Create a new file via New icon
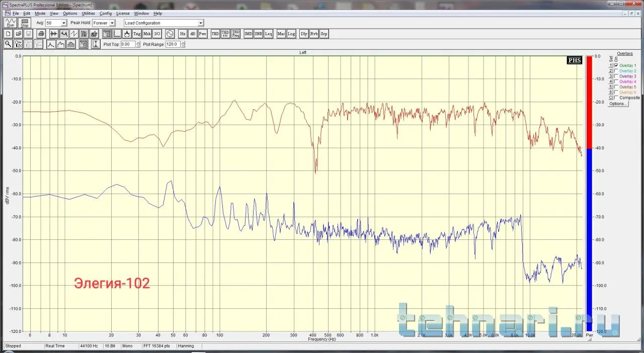The height and width of the screenshot is (353, 644). (x=8, y=34)
